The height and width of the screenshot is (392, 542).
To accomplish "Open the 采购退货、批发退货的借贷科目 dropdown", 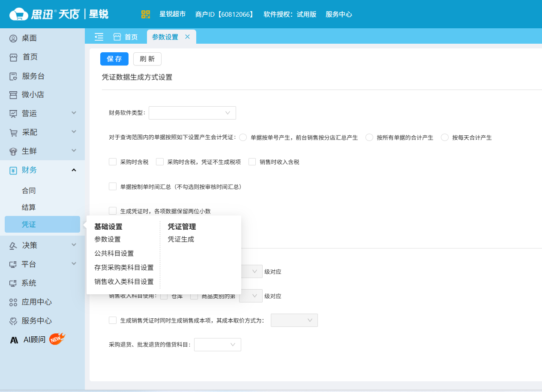I will pos(218,345).
